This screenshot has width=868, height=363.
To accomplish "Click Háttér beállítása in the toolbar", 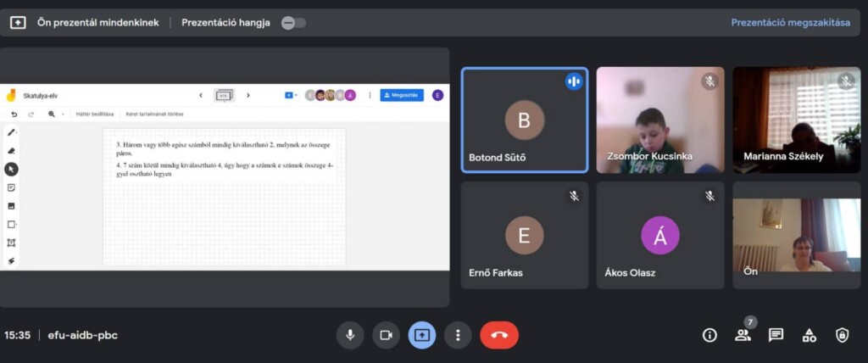I will [x=95, y=114].
